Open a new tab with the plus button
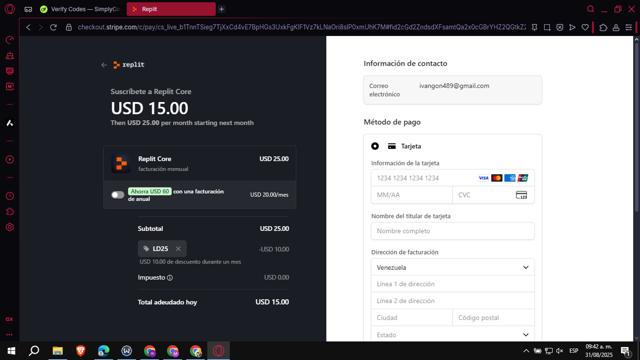640x360 pixels. point(222,9)
